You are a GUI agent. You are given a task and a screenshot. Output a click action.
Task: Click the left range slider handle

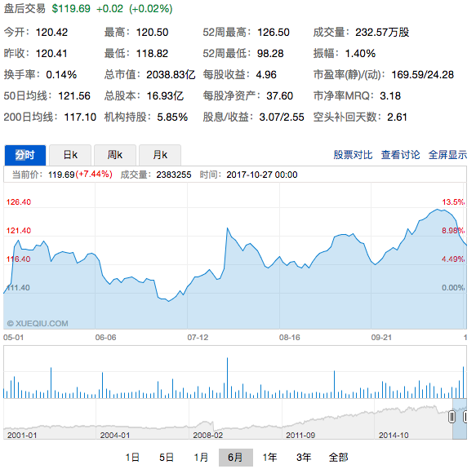452,417
